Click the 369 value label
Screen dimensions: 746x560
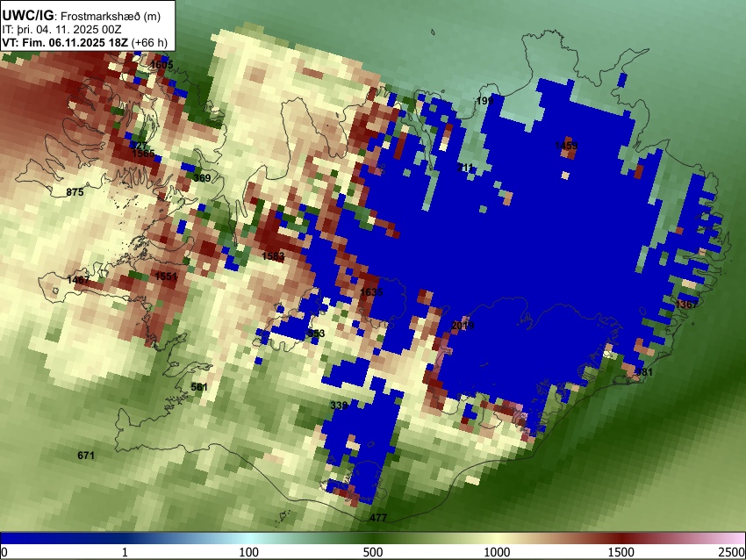tap(202, 178)
